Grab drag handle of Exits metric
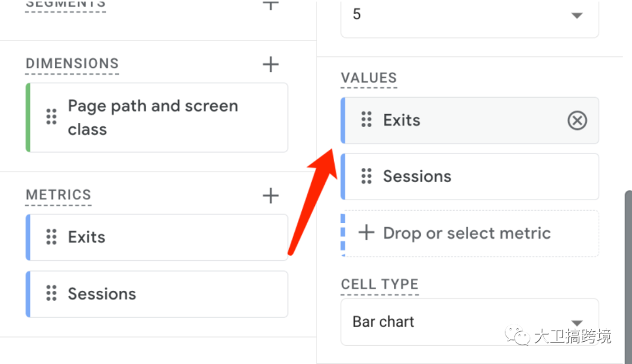This screenshot has height=364, width=632. click(x=51, y=237)
